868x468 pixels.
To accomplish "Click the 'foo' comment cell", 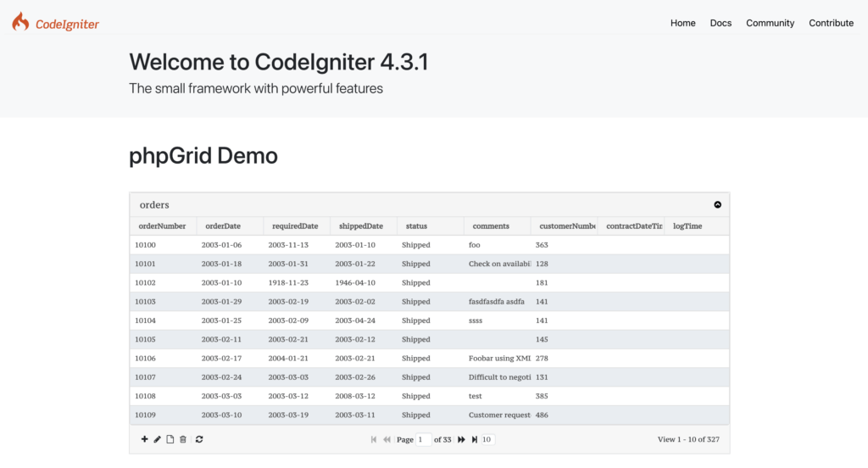I will [497, 245].
